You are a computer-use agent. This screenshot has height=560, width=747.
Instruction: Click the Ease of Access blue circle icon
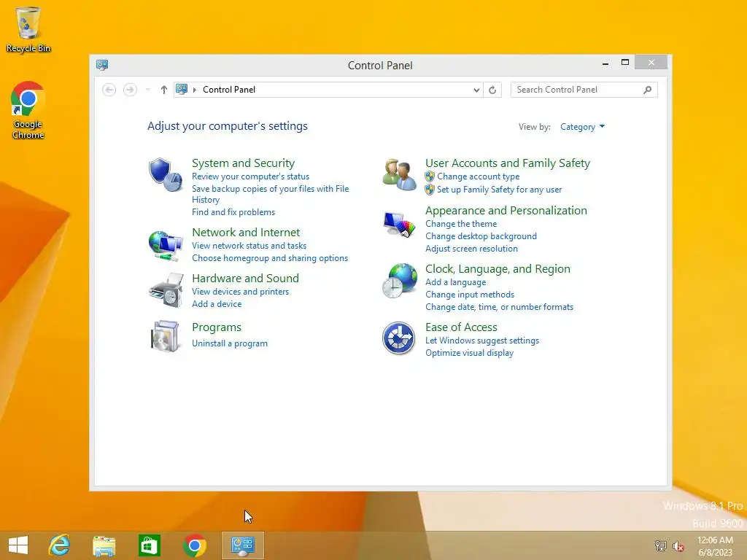pos(399,338)
